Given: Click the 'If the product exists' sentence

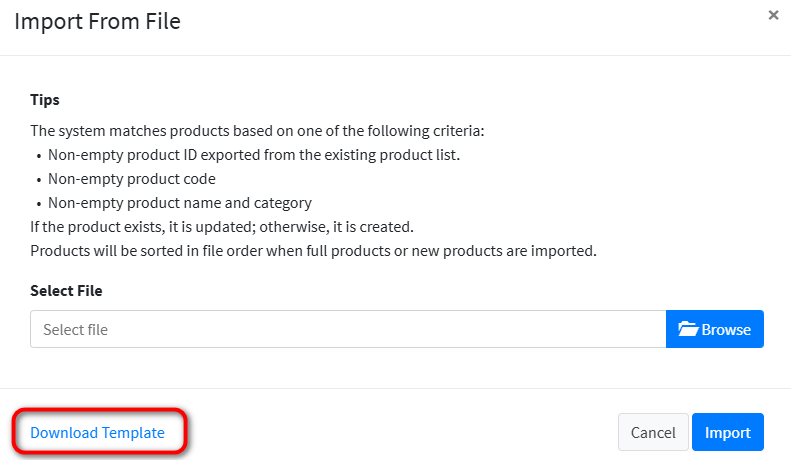Looking at the screenshot, I should tap(222, 226).
